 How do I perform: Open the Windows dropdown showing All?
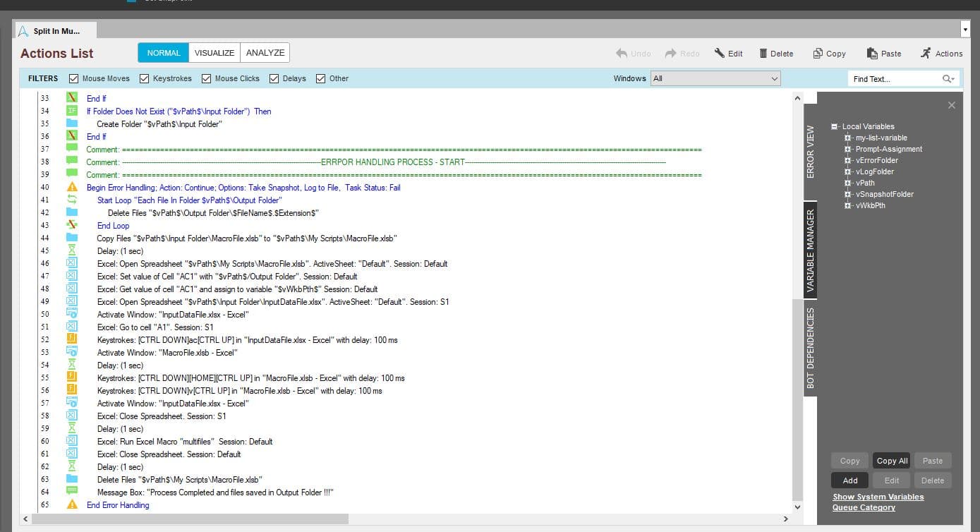pos(715,78)
